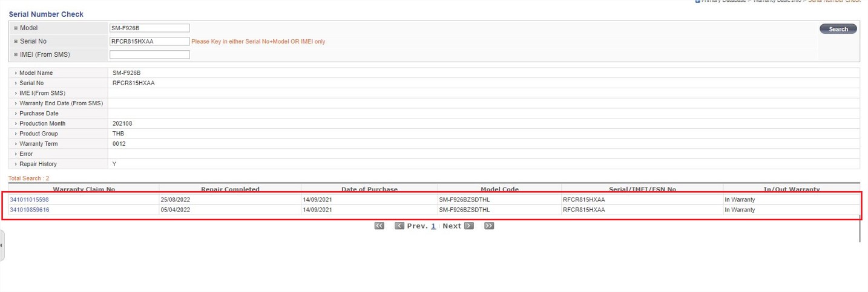This screenshot has height=292, width=868.
Task: Sort by Date of Purchase column header
Action: click(x=369, y=189)
